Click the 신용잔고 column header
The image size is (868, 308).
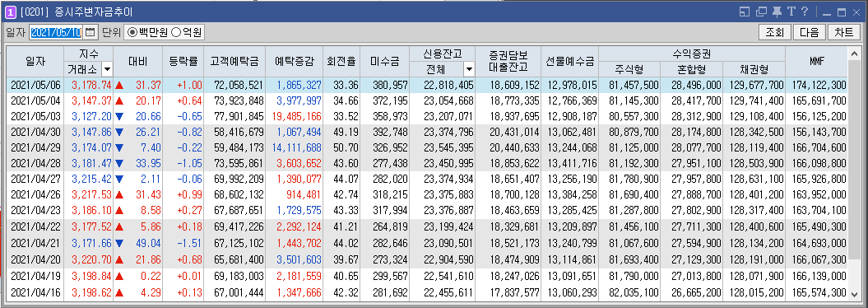click(x=442, y=54)
